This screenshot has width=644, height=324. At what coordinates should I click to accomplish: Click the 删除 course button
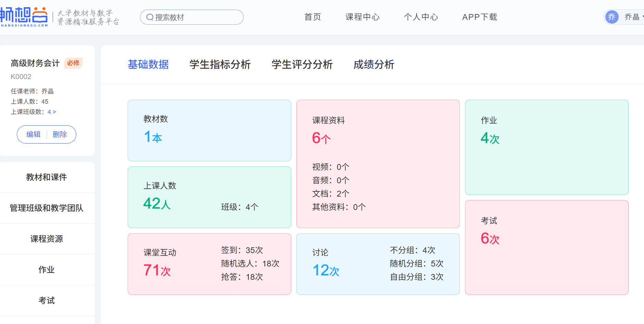point(60,135)
